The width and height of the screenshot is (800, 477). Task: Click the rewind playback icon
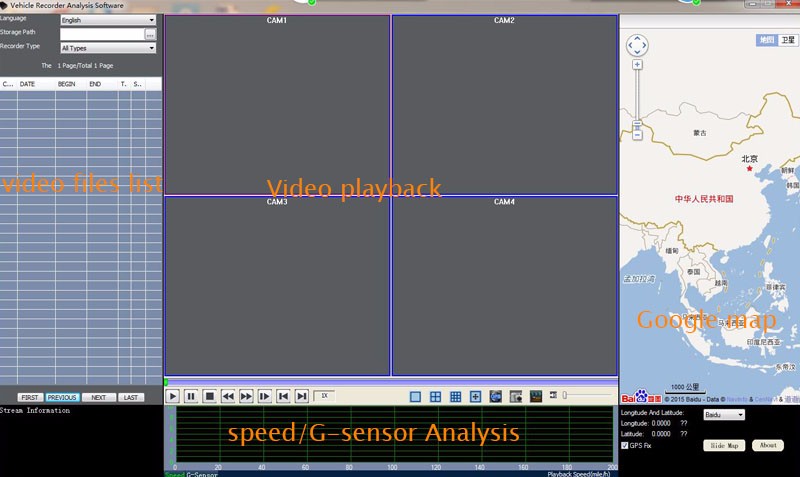(x=228, y=397)
